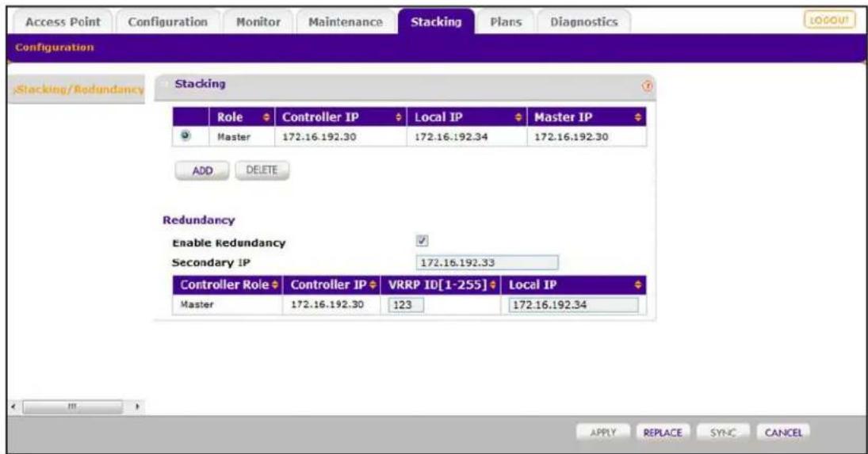This screenshot has width=868, height=454.
Task: Click the SYNC button
Action: 723,433
